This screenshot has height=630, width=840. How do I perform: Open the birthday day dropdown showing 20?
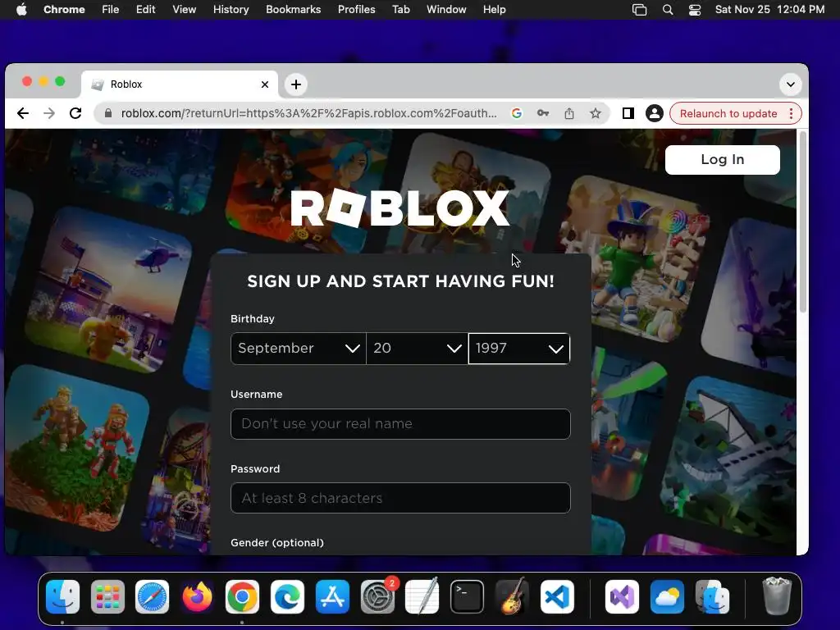(x=417, y=348)
